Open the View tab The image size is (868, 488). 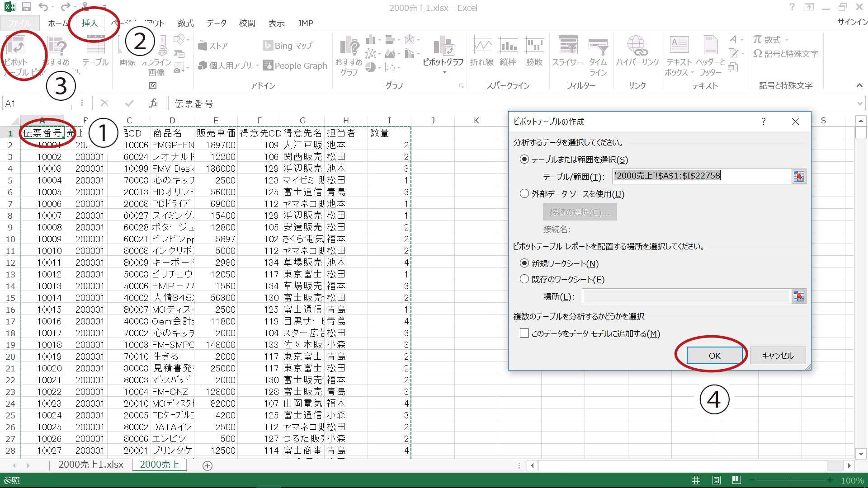click(276, 23)
